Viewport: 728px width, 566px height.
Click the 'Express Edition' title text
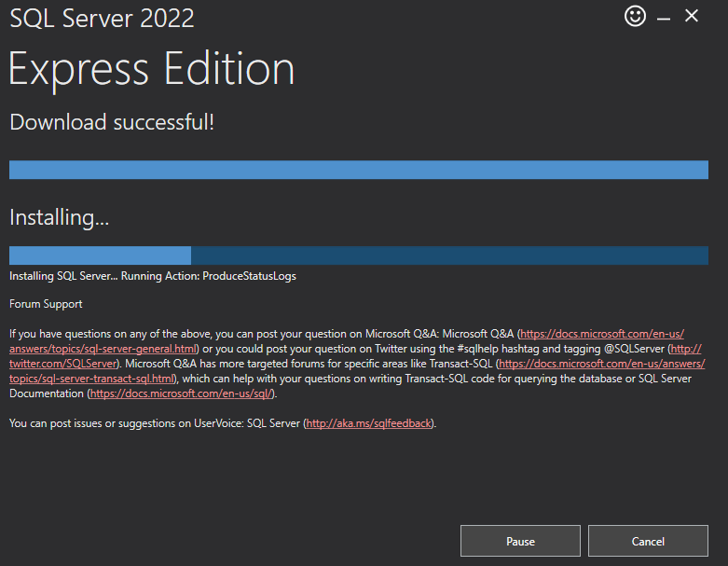coord(152,70)
